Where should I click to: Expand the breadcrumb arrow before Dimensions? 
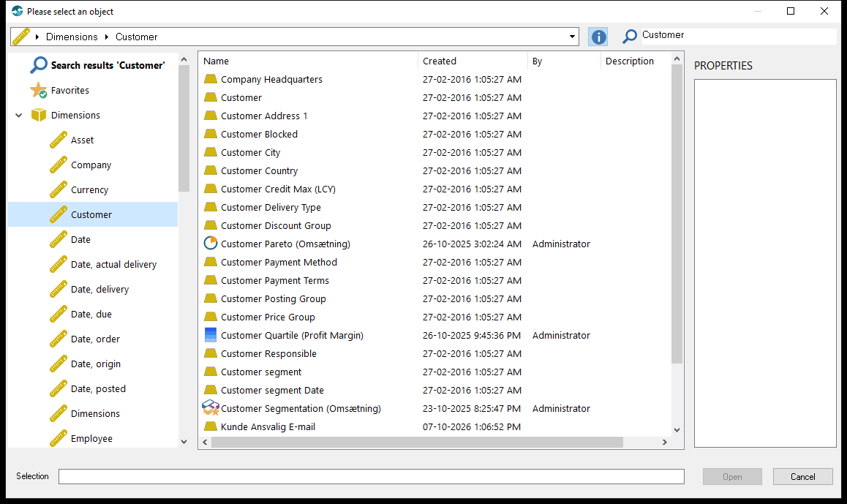(37, 37)
